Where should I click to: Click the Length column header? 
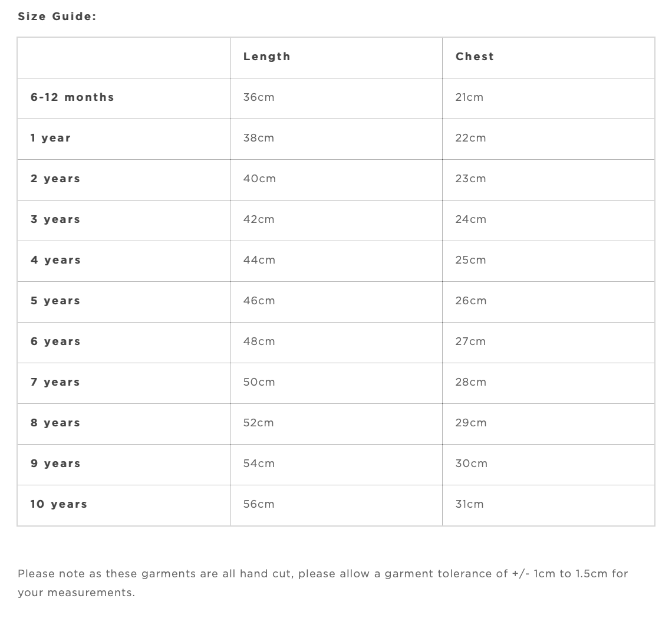267,57
